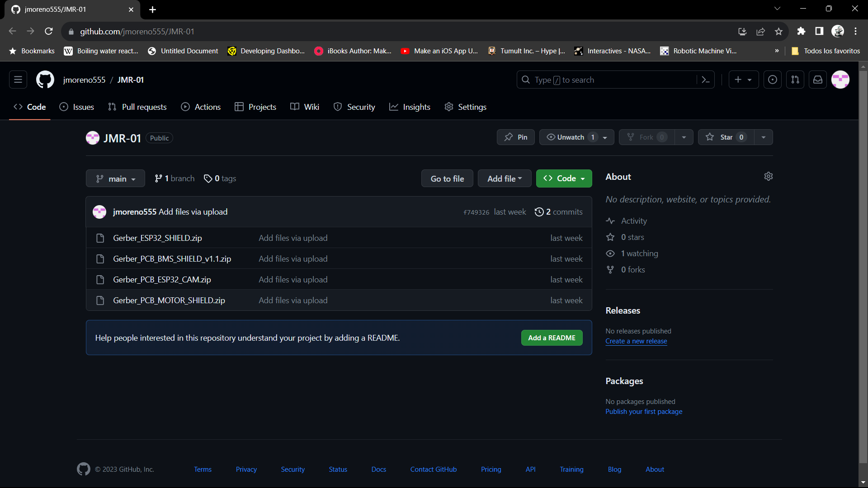Open notifications inbox icon
This screenshot has height=488, width=868.
point(818,80)
